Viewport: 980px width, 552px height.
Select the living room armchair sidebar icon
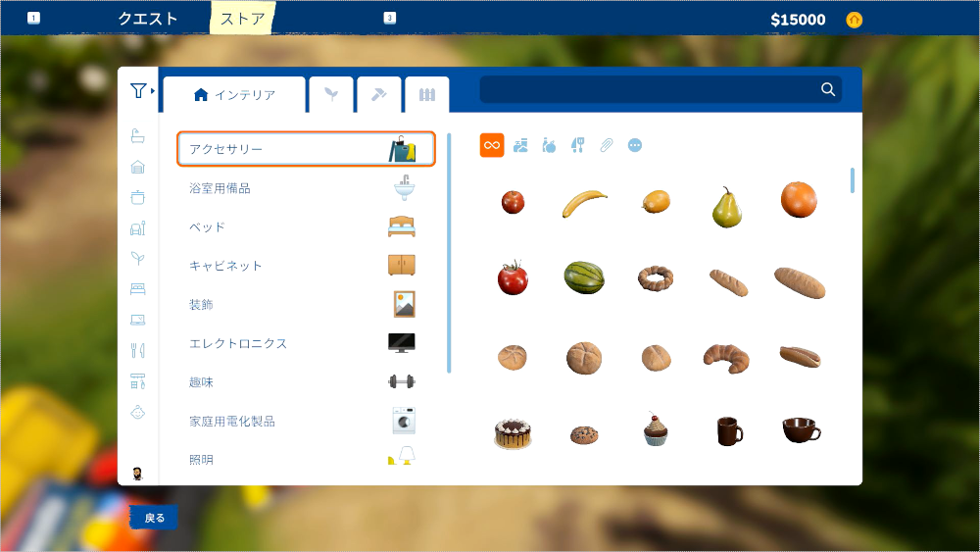click(138, 228)
